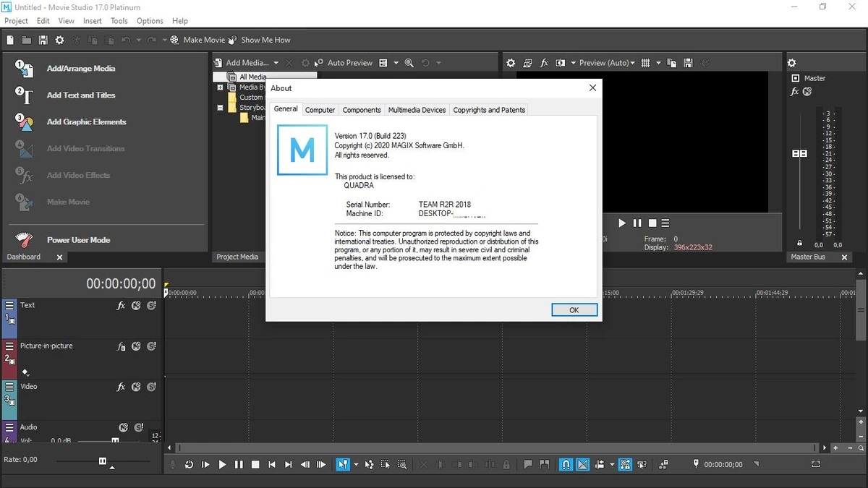
Task: Toggle solo on the Video track
Action: [x=151, y=388]
